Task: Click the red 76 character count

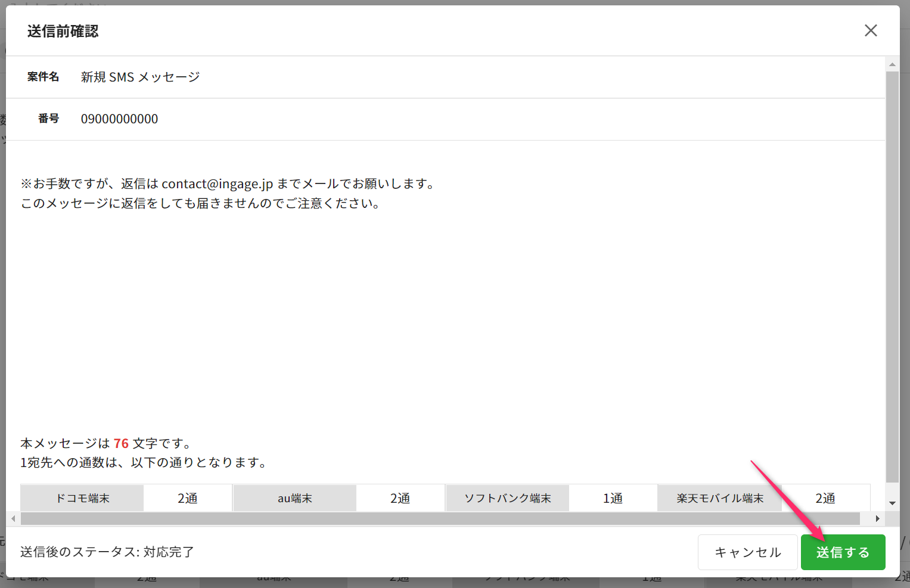Action: pos(121,443)
